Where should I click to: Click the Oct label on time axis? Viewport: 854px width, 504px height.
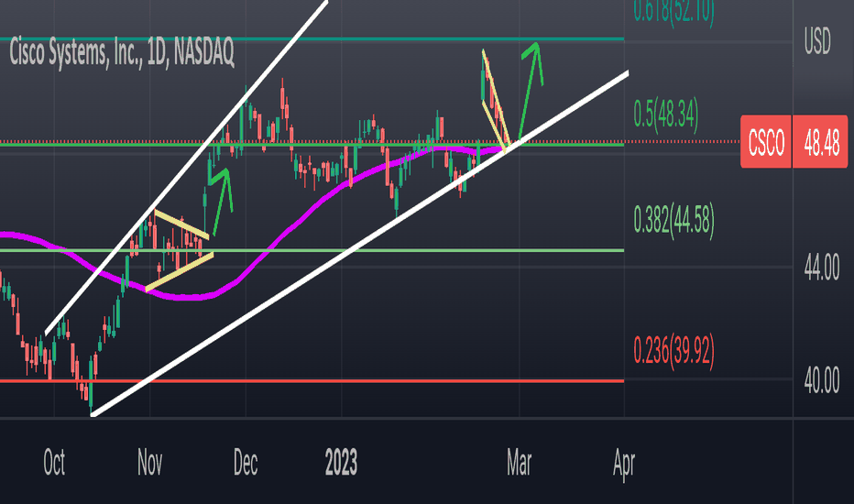pyautogui.click(x=54, y=463)
